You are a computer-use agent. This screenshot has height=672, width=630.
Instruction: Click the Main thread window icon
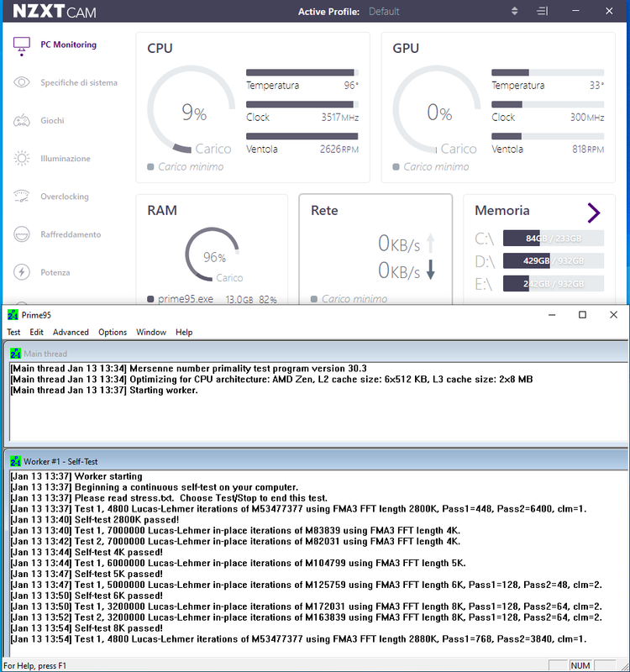(15, 354)
